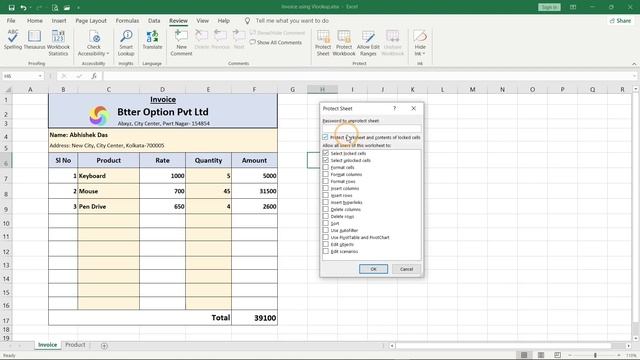
Task: Switch to the Insert tab
Action: [x=59, y=20]
